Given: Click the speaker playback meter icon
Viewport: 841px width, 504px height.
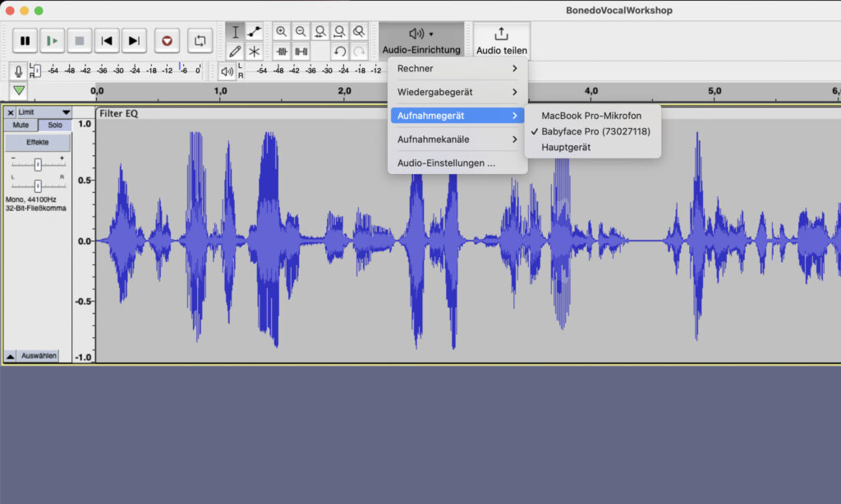Looking at the screenshot, I should [x=227, y=71].
